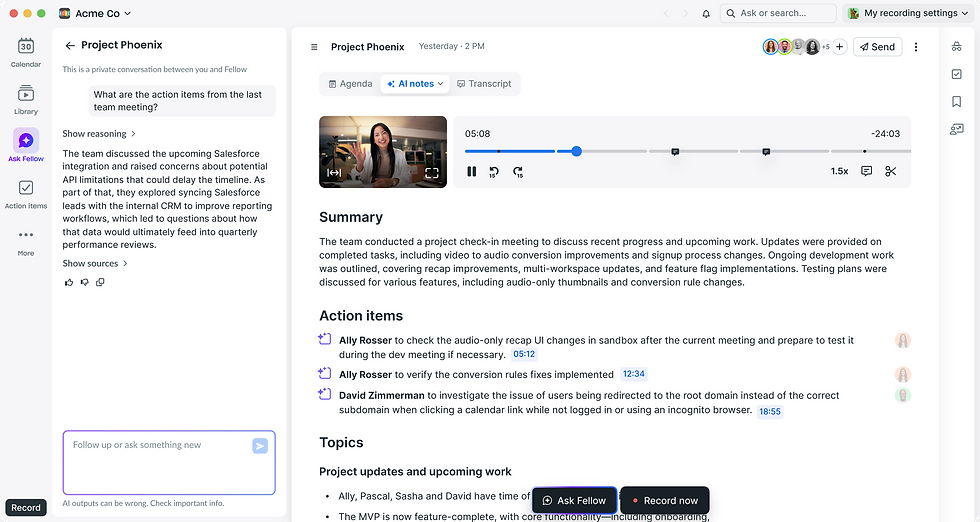Click the thumbs up feedback icon
This screenshot has height=522, width=980.
point(69,283)
